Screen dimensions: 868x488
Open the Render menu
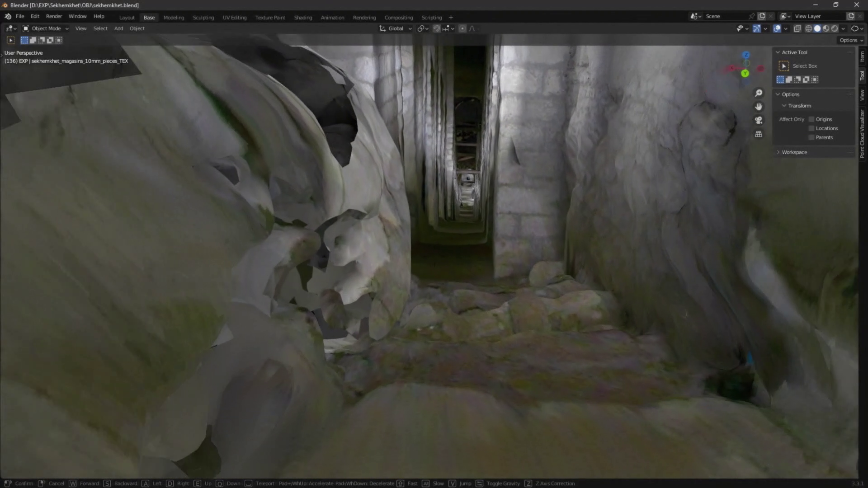tap(54, 16)
